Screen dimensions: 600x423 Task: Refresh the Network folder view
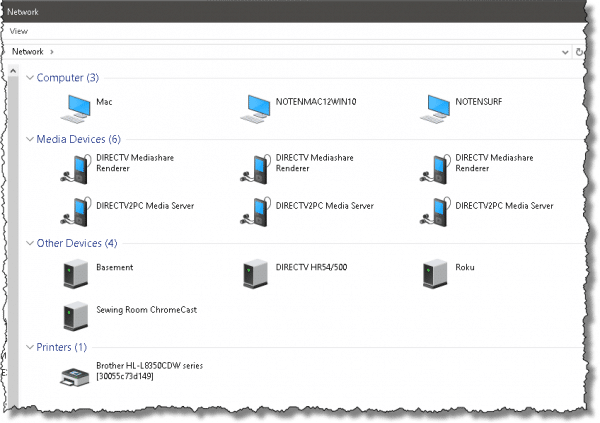coord(580,52)
